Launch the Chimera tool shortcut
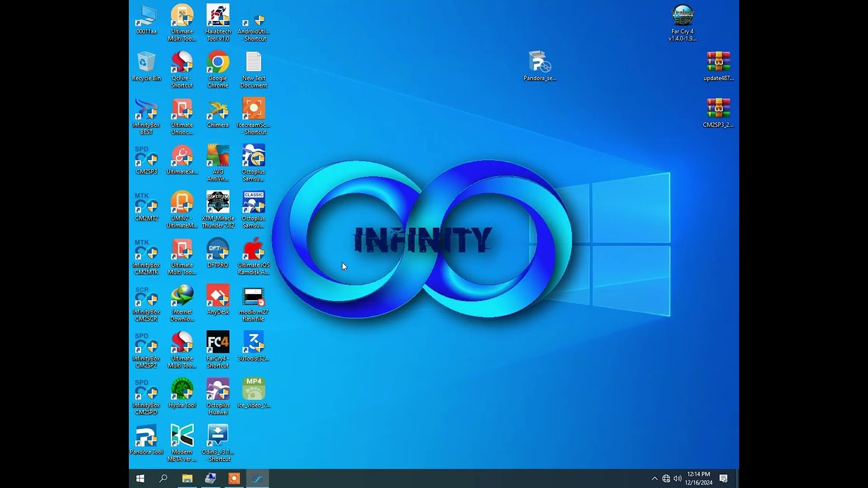Viewport: 868px width, 488px height. [218, 113]
